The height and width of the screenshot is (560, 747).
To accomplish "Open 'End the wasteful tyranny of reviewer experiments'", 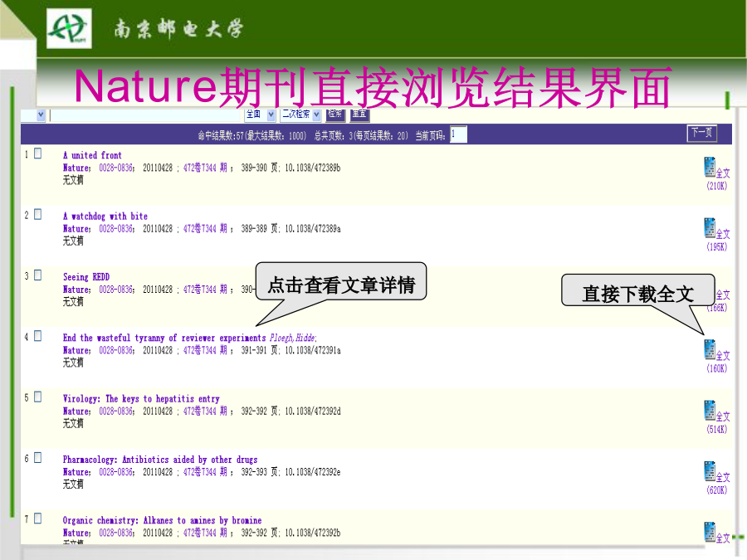I will click(164, 338).
